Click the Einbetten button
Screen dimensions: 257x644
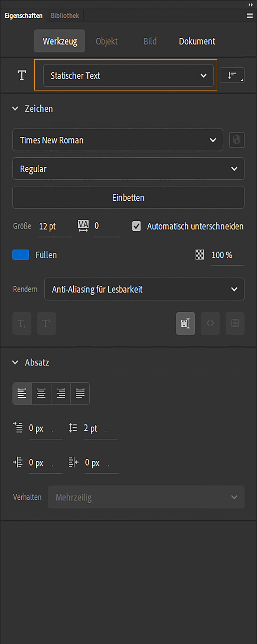tap(128, 197)
